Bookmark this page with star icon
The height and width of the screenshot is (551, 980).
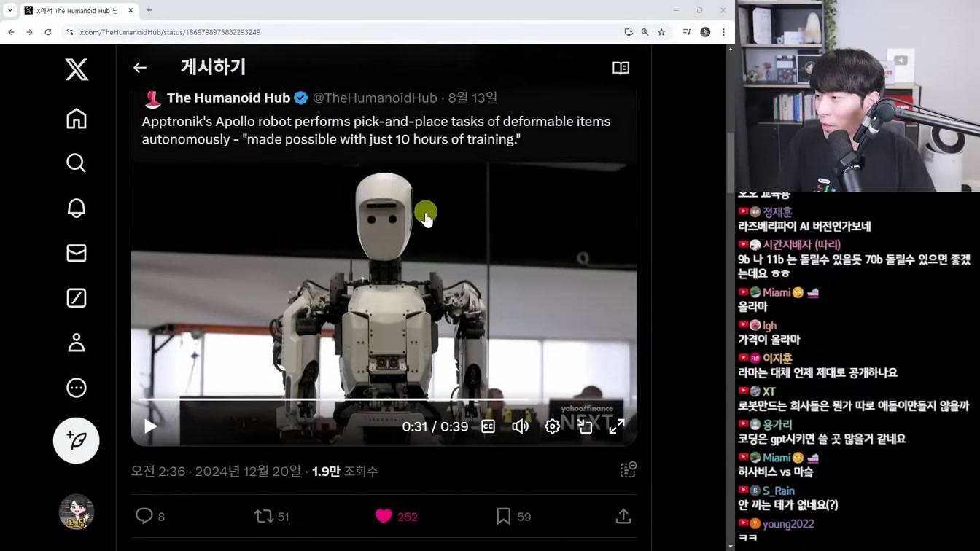pyautogui.click(x=661, y=32)
